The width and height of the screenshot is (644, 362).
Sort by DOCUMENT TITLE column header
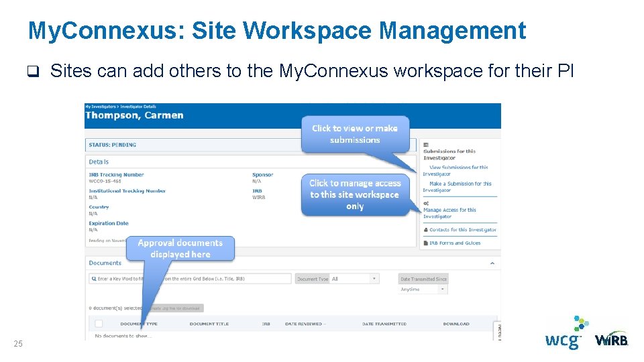pyautogui.click(x=209, y=324)
